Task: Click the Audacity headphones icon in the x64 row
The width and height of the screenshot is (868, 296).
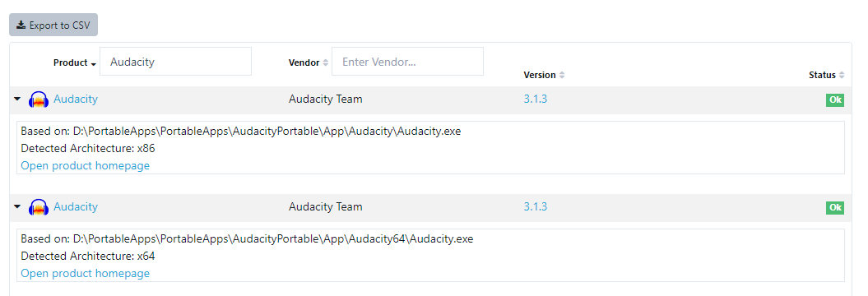Action: point(39,207)
